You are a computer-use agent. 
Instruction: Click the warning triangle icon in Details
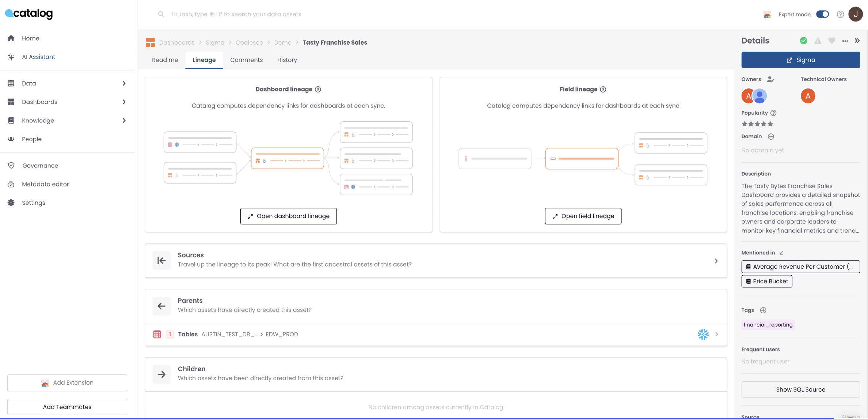[818, 41]
